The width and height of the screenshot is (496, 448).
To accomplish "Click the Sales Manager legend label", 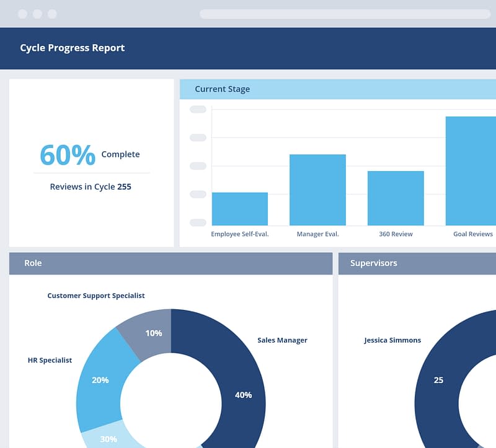I will tap(282, 340).
